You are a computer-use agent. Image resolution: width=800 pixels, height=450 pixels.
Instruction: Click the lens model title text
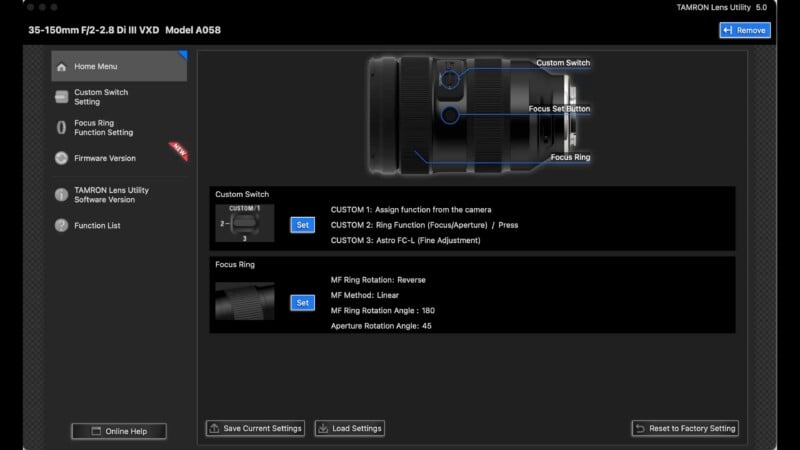tap(124, 30)
